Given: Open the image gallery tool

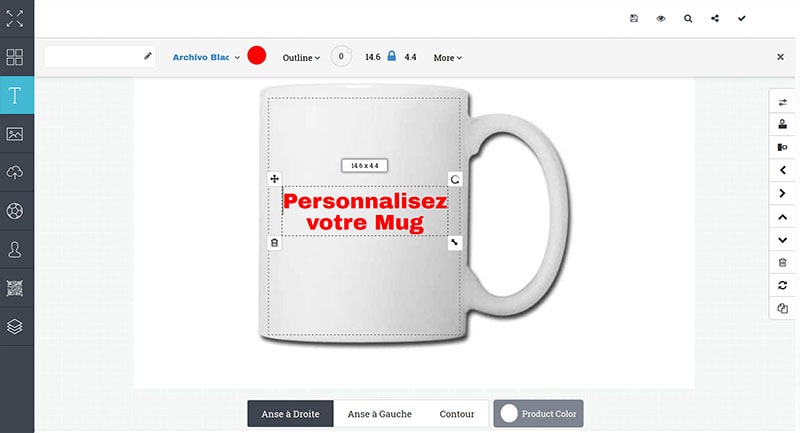Looking at the screenshot, I should tap(15, 134).
